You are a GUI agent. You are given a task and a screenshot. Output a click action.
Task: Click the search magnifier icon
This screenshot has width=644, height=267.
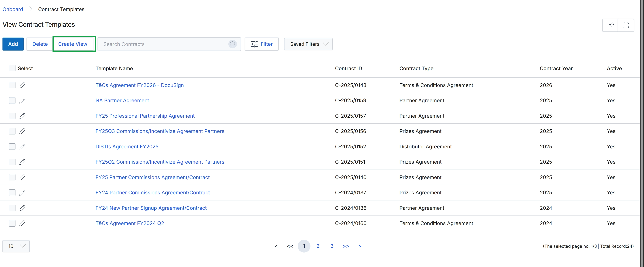click(233, 44)
